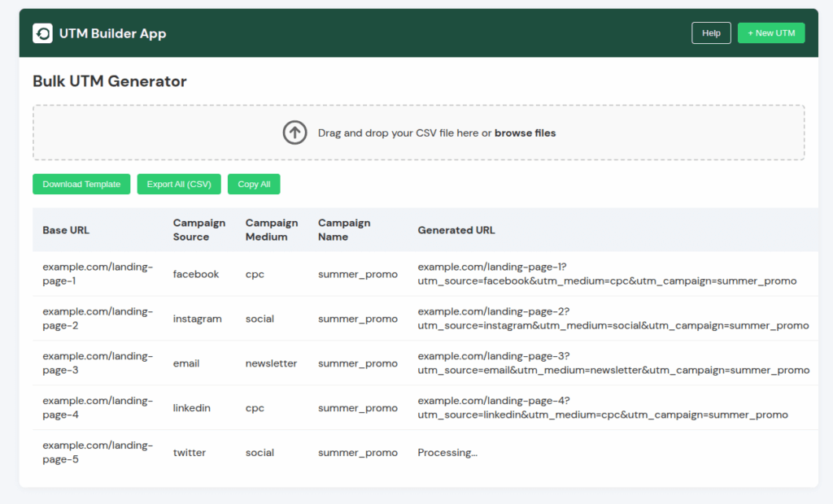Image resolution: width=833 pixels, height=504 pixels.
Task: Click the Campaign Name column header
Action: point(344,230)
